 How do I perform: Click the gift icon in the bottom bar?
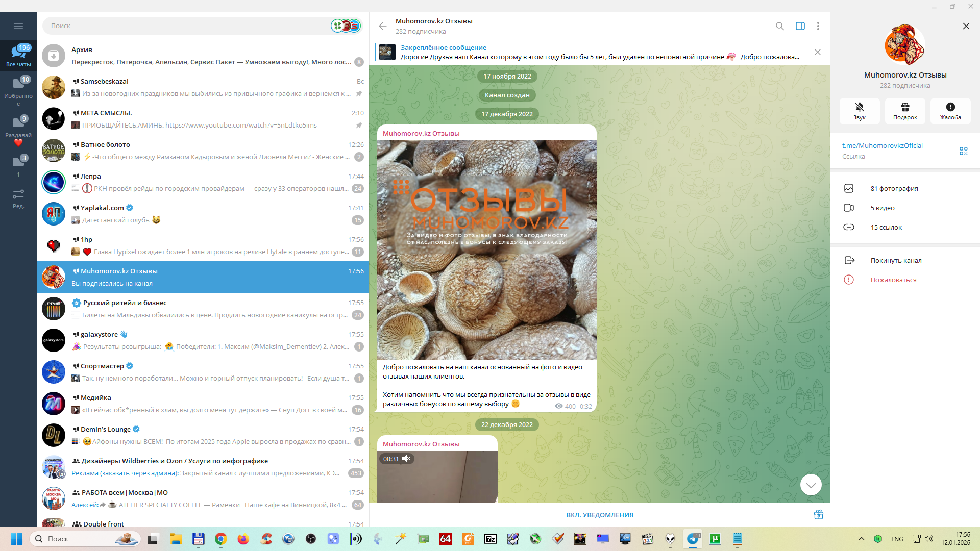tap(818, 515)
